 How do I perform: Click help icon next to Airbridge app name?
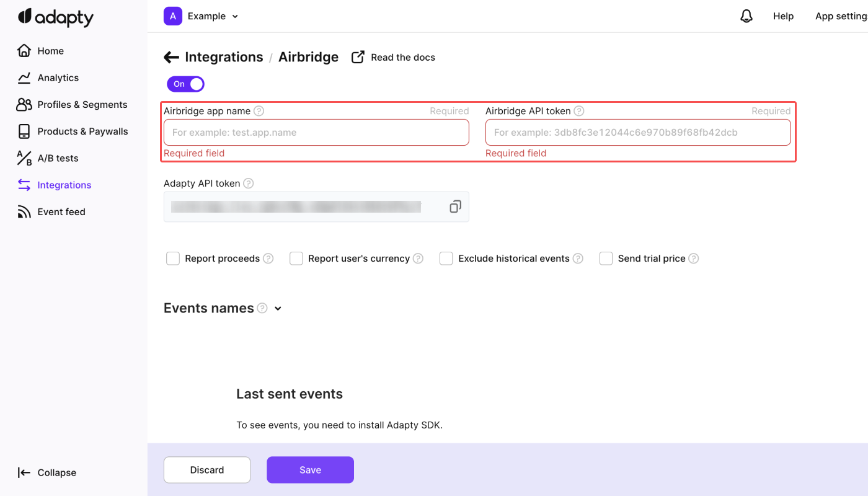click(259, 111)
